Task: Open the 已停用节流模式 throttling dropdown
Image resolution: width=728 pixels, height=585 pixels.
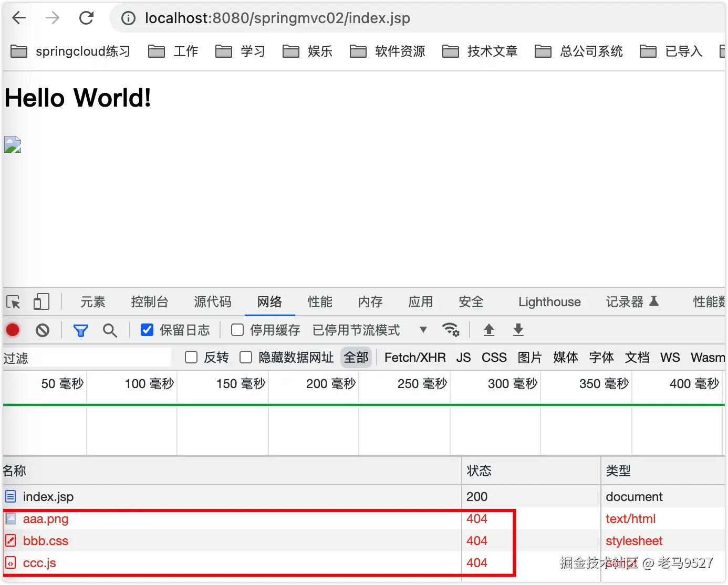Action: [370, 330]
